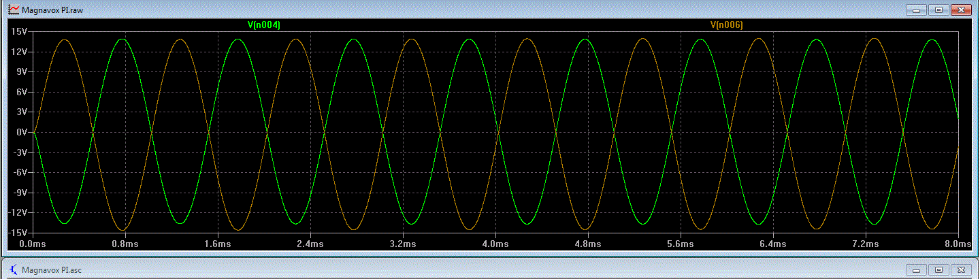
Task: Click the 6.4ms time axis label
Action: (x=773, y=244)
